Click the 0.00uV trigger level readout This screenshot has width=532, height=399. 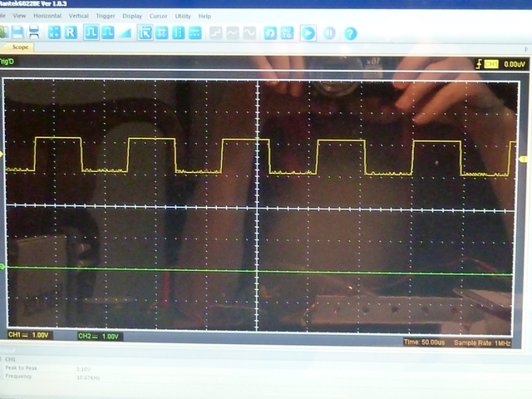pyautogui.click(x=515, y=64)
